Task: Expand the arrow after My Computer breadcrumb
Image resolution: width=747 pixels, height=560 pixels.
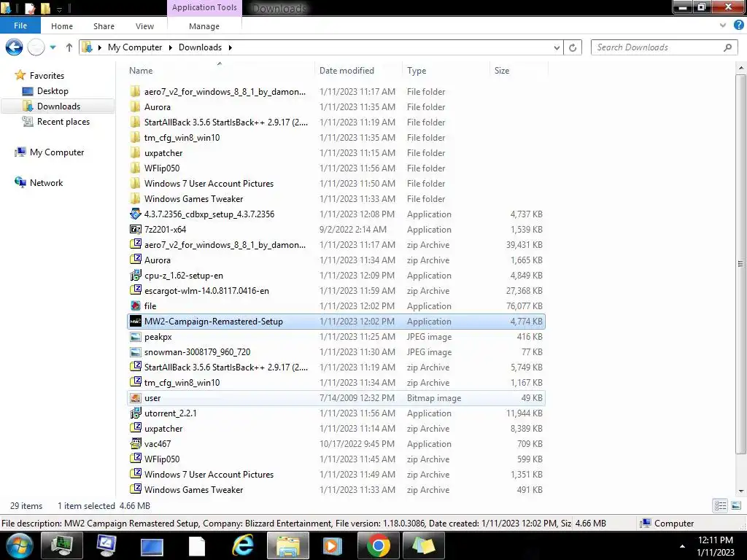Action: 170,47
